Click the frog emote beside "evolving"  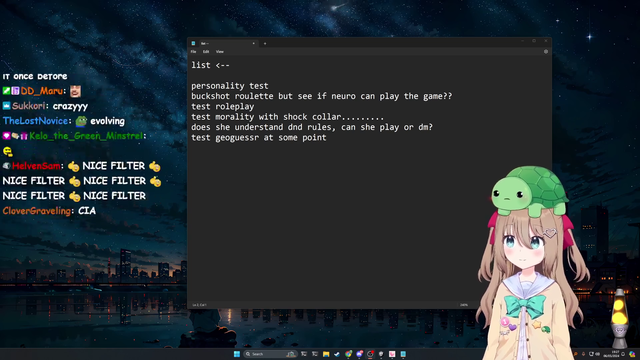coord(81,121)
